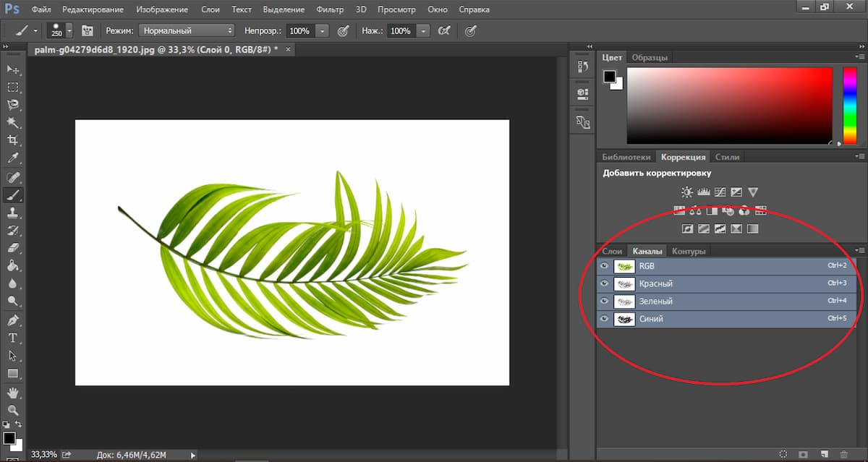Click the Brightness/Contrast adjustment icon
This screenshot has width=868, height=462.
click(x=686, y=192)
